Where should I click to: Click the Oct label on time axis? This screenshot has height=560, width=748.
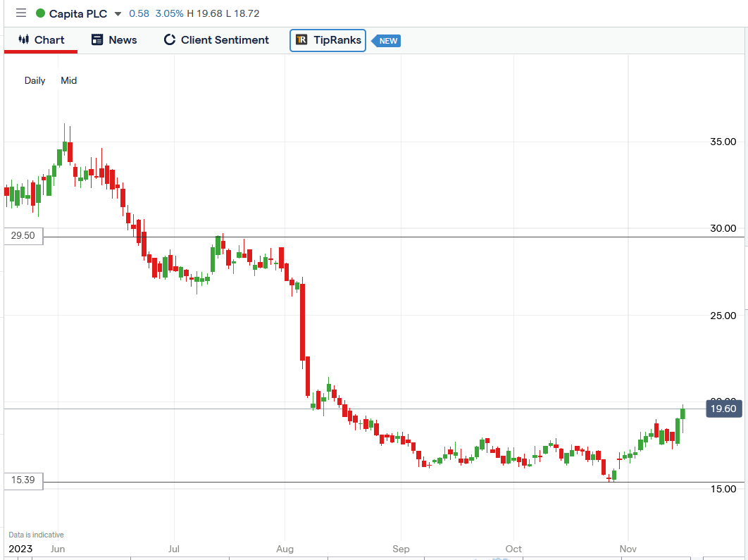tap(513, 549)
